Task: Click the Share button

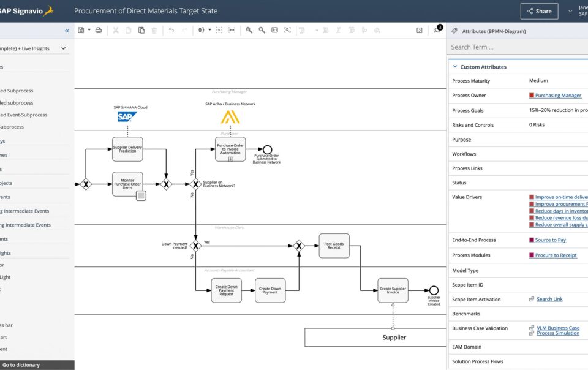Action: 539,11
